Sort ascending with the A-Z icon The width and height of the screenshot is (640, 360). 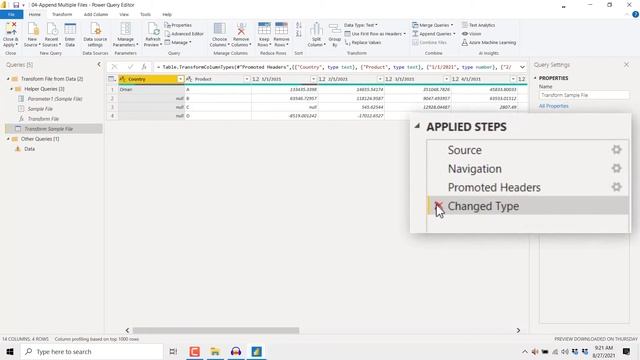click(x=298, y=25)
